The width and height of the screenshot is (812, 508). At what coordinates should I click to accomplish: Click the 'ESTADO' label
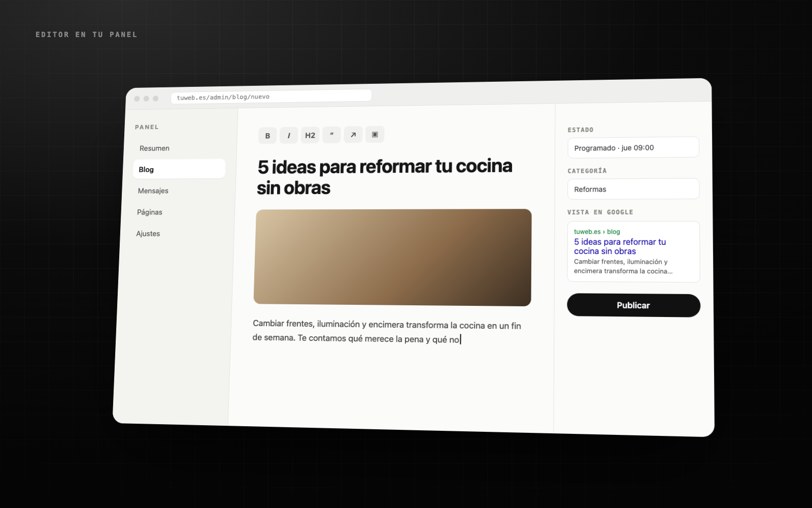coord(581,130)
